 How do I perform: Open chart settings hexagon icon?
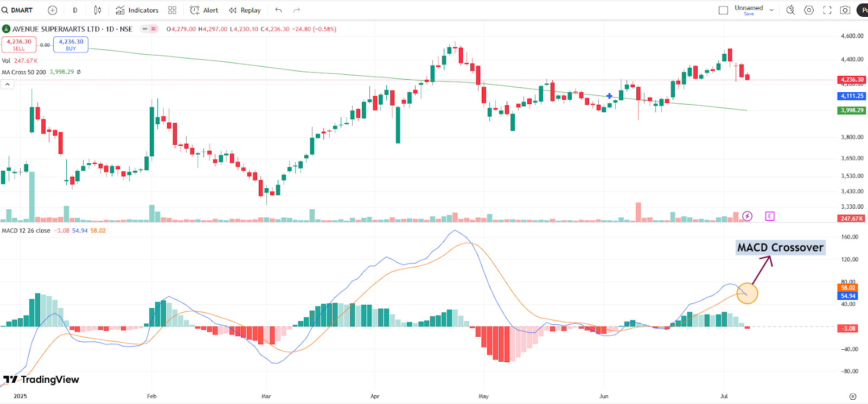pyautogui.click(x=809, y=10)
